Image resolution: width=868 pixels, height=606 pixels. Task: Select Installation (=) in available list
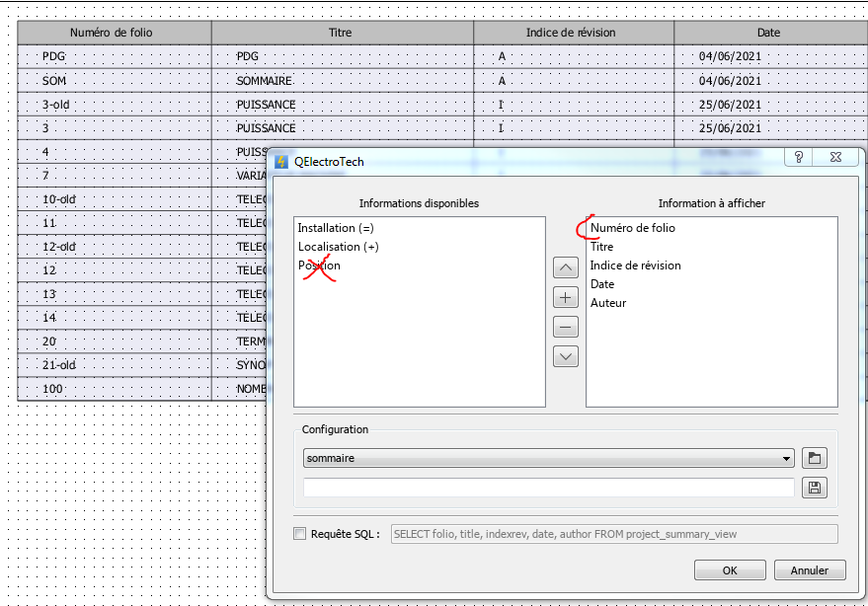click(x=336, y=228)
